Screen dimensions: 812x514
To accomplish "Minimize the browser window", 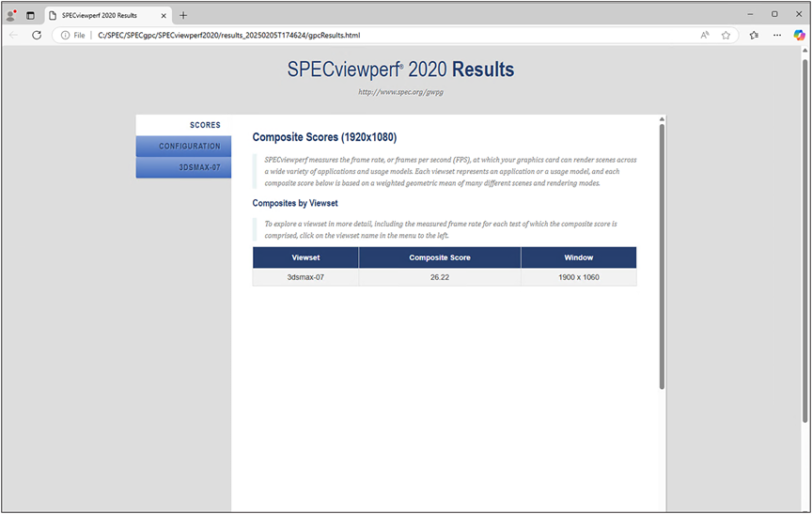I will pyautogui.click(x=750, y=14).
